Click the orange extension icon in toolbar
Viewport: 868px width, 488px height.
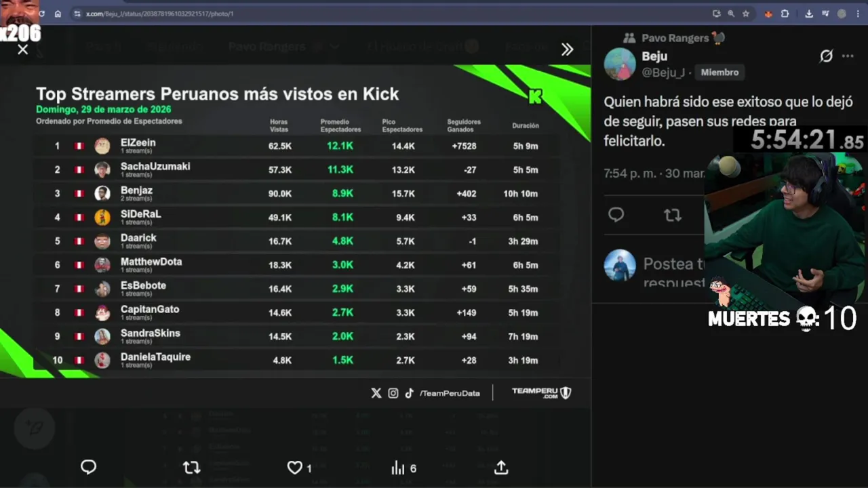coord(768,14)
